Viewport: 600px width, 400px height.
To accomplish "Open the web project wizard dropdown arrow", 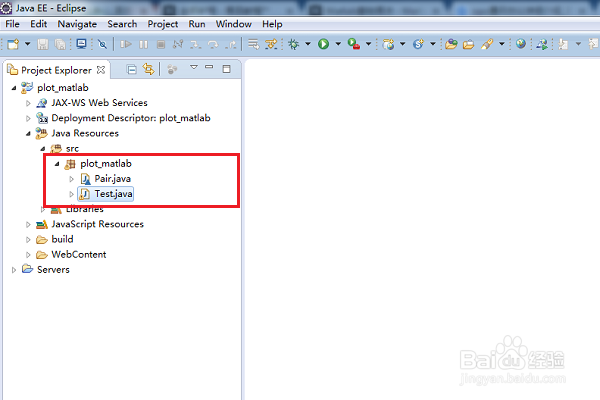I will pos(403,44).
